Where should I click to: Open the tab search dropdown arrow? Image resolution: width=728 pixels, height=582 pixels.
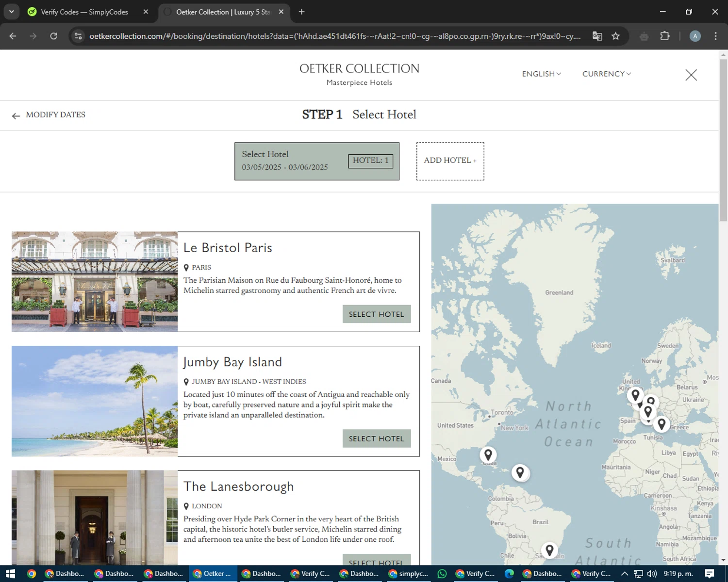[x=11, y=12]
